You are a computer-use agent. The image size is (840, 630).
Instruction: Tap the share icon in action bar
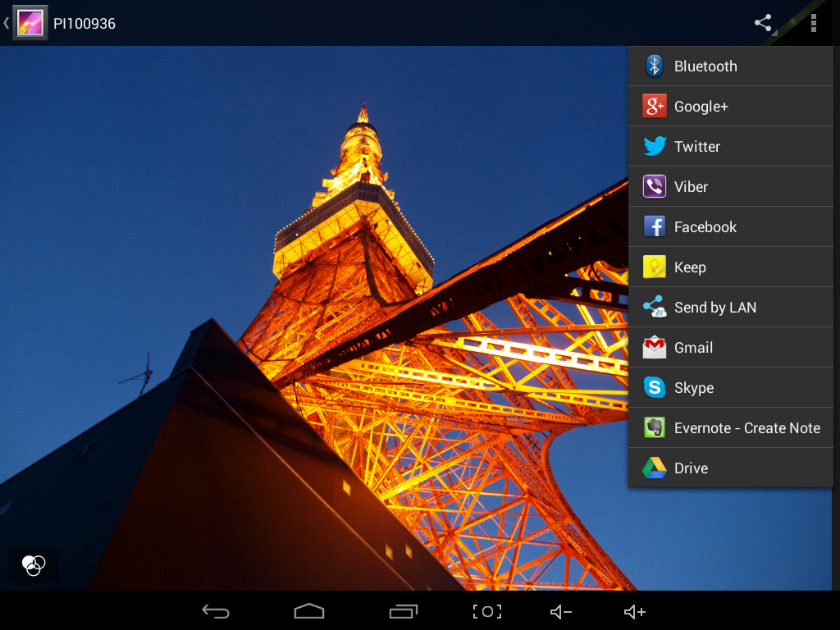(x=763, y=23)
